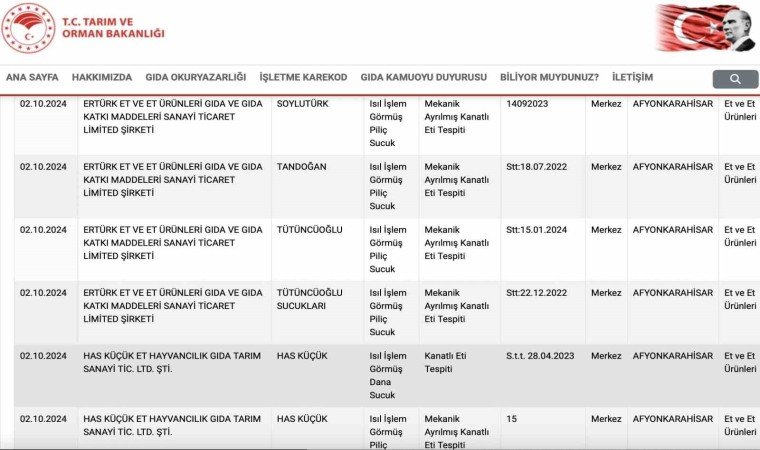Go to the HAKKIMIZDA page
760x450 pixels.
(x=102, y=78)
